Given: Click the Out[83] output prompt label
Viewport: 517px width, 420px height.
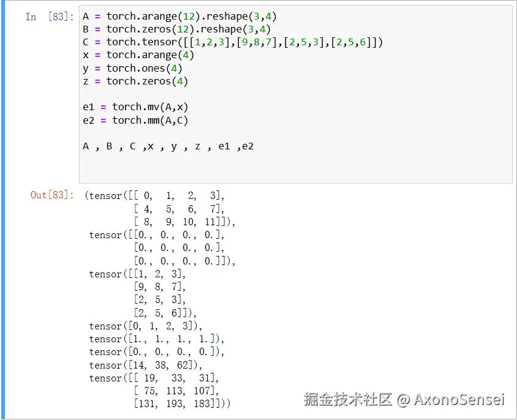Looking at the screenshot, I should 52,195.
